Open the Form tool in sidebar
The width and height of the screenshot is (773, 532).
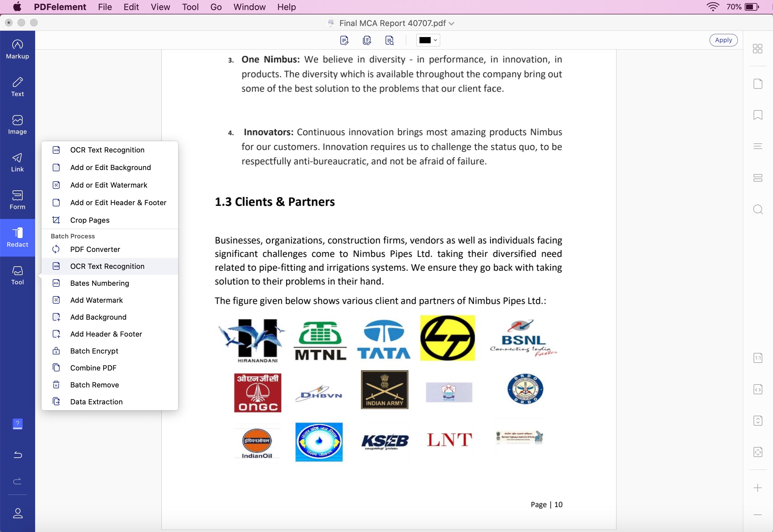[17, 200]
